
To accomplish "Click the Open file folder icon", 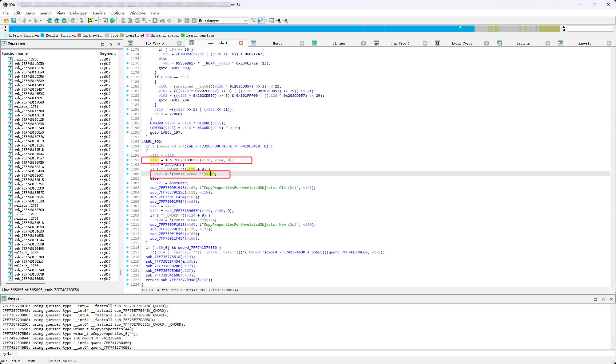I will tap(6, 21).
